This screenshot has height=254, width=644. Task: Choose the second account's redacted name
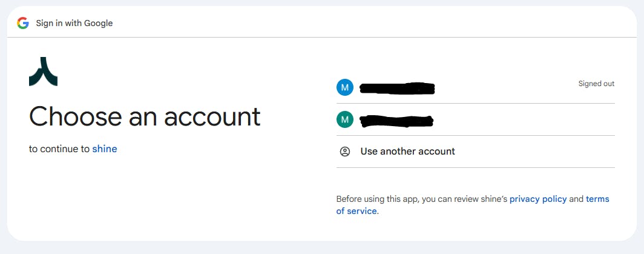396,121
